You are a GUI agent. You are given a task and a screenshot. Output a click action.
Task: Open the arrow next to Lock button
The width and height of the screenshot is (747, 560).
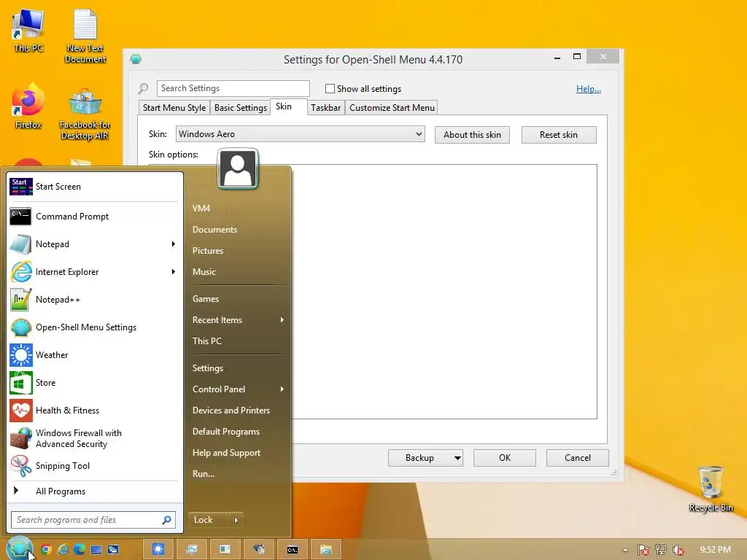coord(236,520)
